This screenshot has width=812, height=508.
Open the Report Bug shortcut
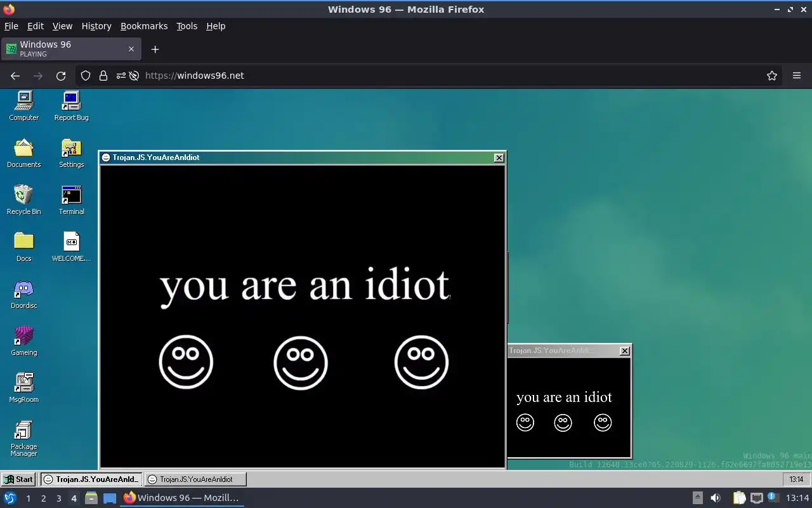point(71,105)
